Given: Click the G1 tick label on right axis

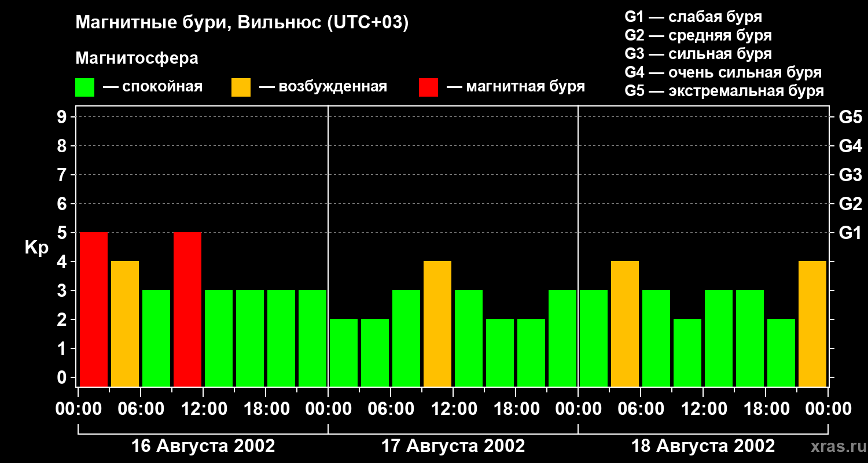Looking at the screenshot, I should pyautogui.click(x=851, y=233).
